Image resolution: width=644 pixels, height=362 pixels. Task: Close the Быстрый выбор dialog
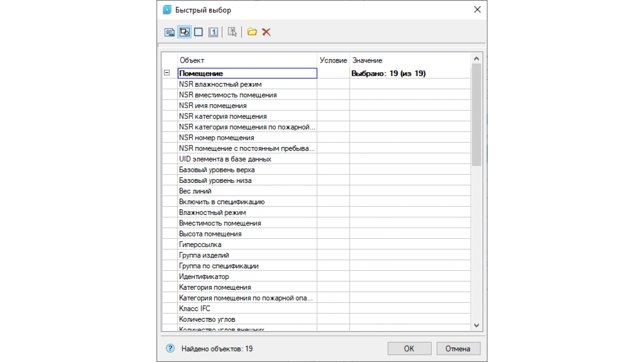coord(477,9)
